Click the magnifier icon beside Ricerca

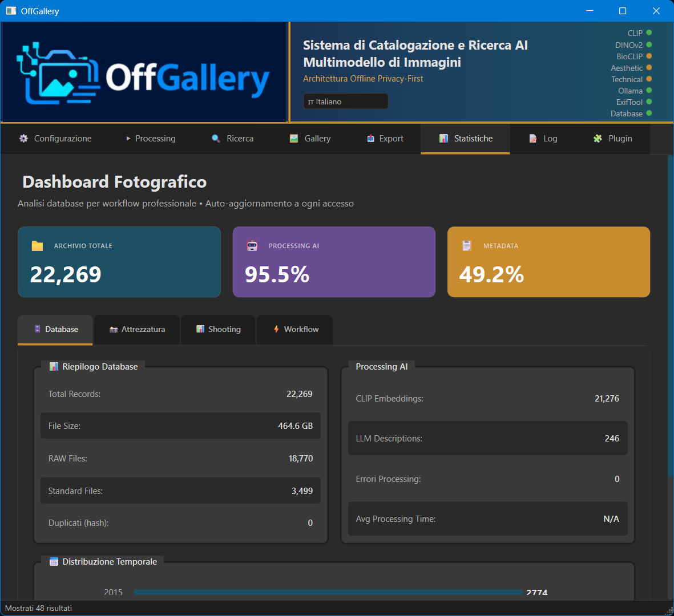[x=216, y=139]
